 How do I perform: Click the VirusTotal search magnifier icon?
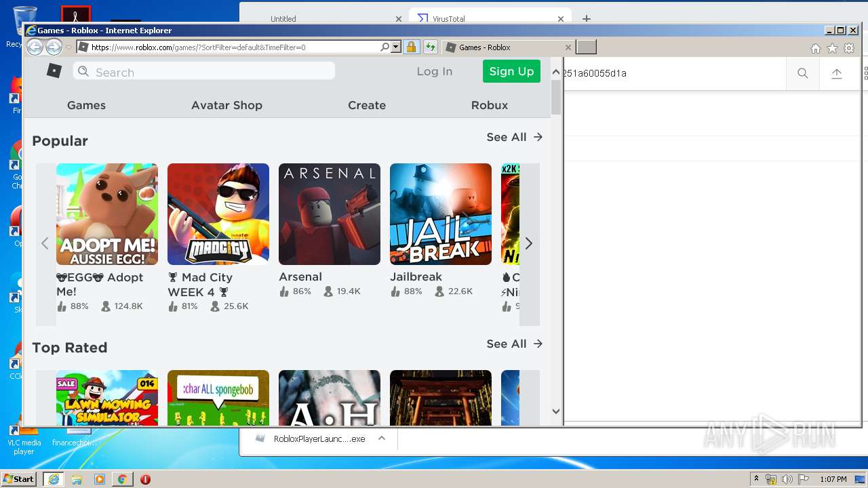click(x=803, y=73)
